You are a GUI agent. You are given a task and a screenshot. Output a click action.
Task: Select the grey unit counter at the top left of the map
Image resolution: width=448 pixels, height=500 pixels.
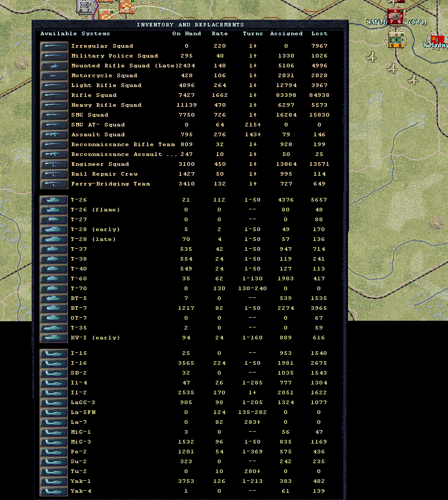coord(85,6)
